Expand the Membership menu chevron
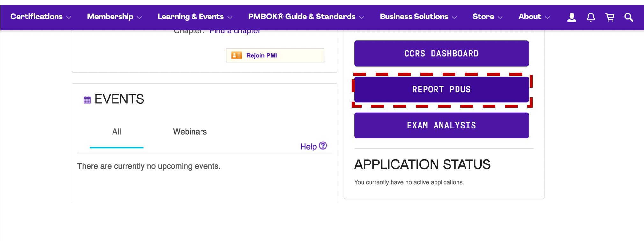644x241 pixels. pos(139,18)
